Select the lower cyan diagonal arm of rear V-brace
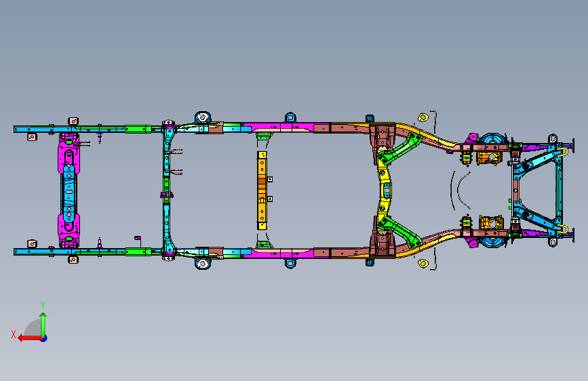Screen dimensions: 588x381 pyautogui.click(x=537, y=218)
